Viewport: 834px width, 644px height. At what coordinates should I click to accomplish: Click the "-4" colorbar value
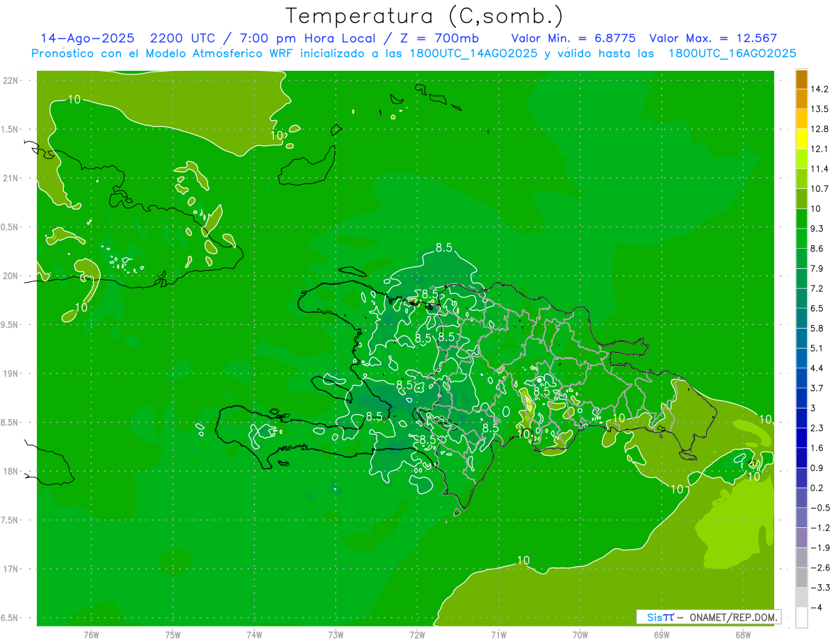(x=816, y=607)
